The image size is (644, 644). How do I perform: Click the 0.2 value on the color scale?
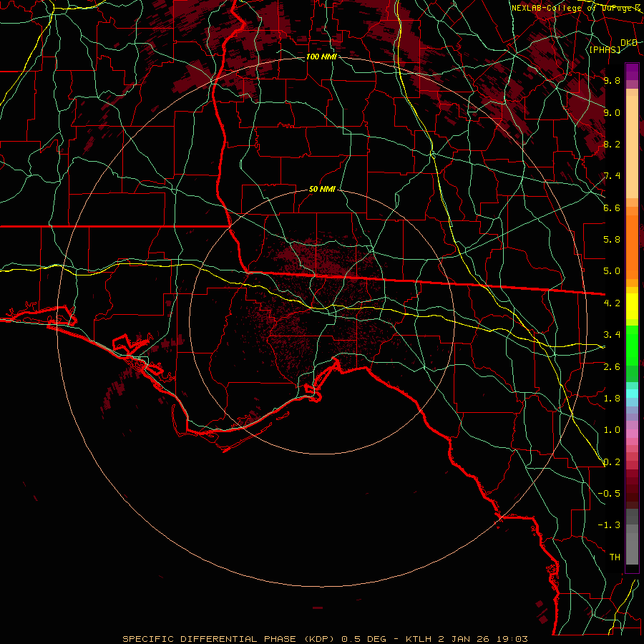(612, 462)
